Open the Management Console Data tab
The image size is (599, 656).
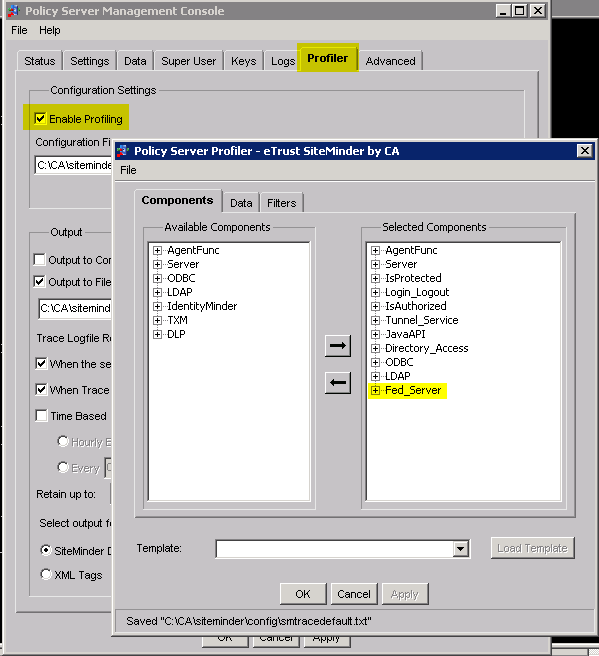pos(135,61)
